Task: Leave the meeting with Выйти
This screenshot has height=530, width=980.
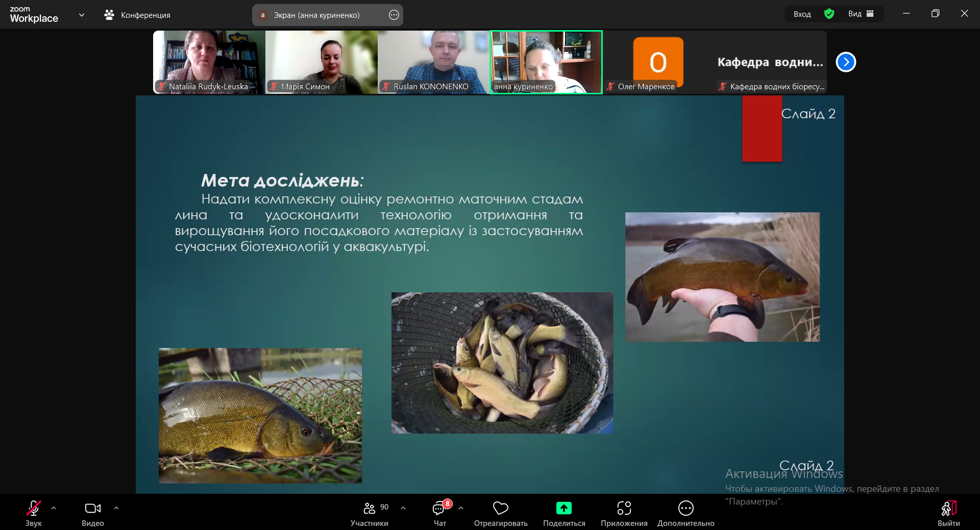Action: pos(949,513)
